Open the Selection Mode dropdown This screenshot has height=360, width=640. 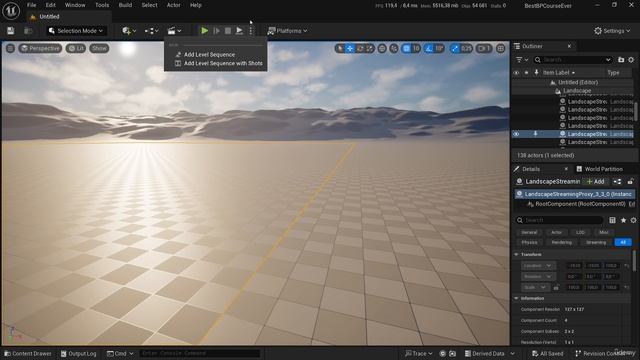click(x=76, y=31)
